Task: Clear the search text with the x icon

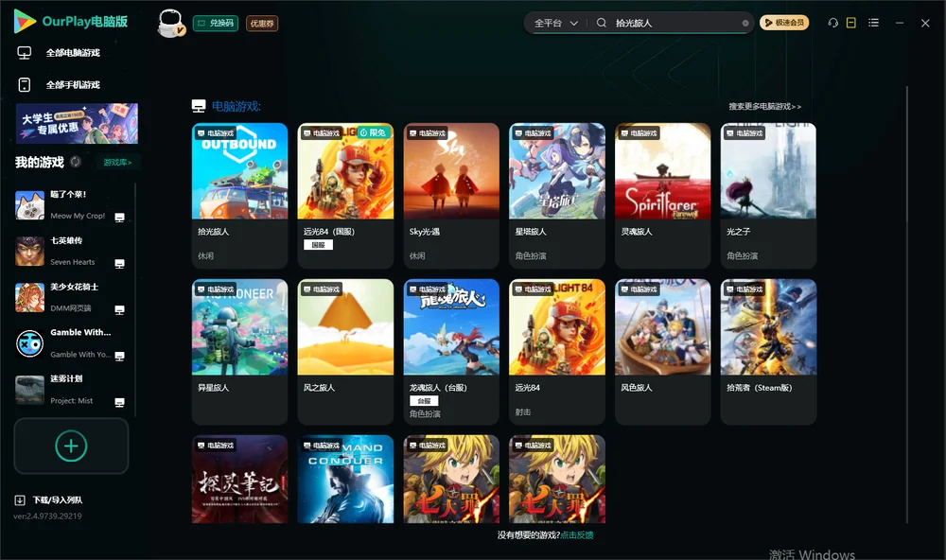Action: pyautogui.click(x=745, y=23)
